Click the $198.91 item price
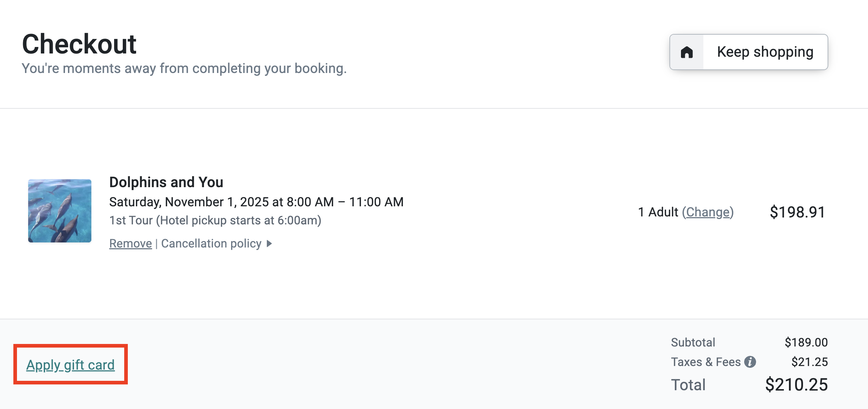868x409 pixels. [x=797, y=212]
